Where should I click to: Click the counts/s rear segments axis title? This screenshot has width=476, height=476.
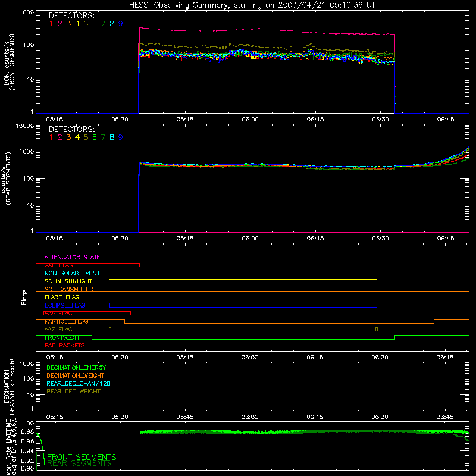tap(7, 178)
